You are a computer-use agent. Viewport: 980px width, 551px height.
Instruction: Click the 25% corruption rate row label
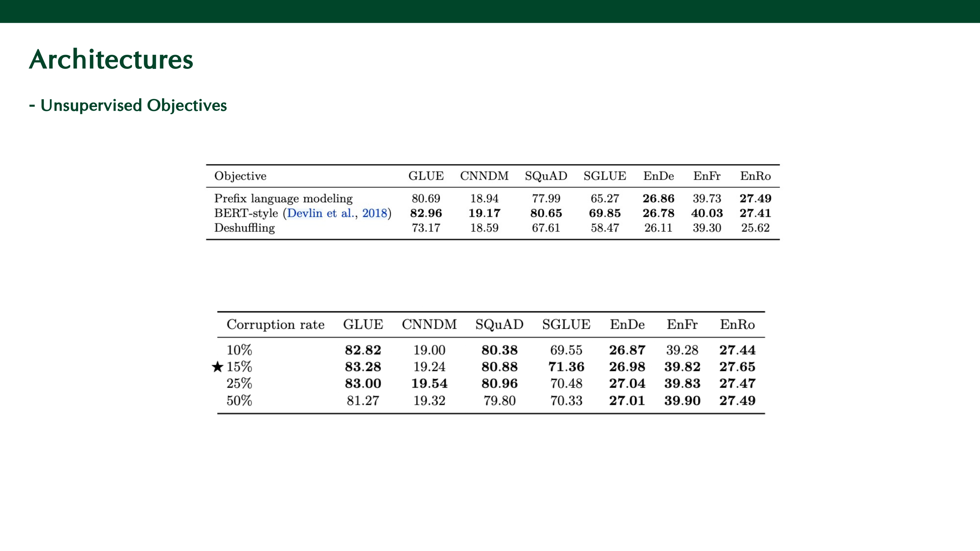(239, 383)
